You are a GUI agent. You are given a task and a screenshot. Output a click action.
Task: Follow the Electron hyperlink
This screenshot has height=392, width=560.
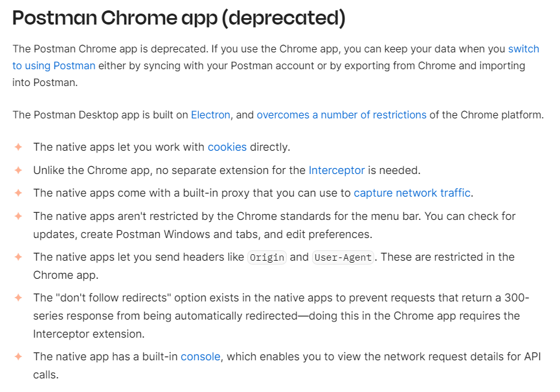[x=210, y=115]
